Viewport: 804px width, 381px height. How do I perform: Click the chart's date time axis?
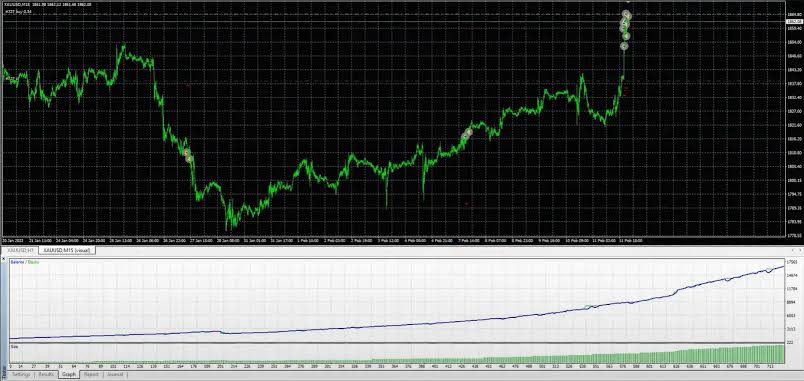[x=393, y=240]
